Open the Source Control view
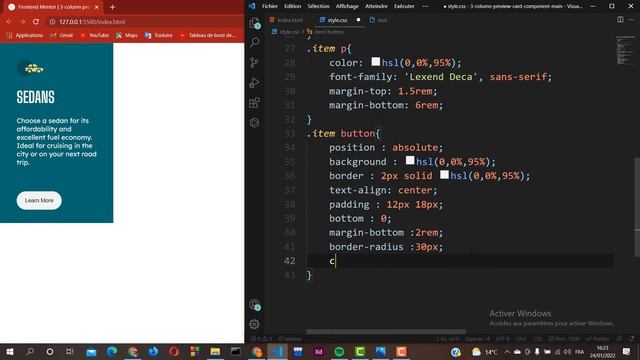The width and height of the screenshot is (640, 360). coord(254,62)
